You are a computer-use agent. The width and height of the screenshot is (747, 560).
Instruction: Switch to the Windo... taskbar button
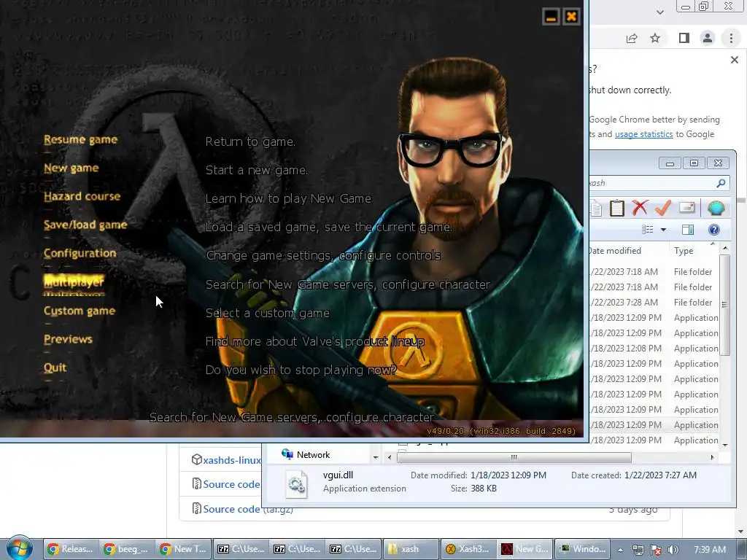(x=582, y=549)
